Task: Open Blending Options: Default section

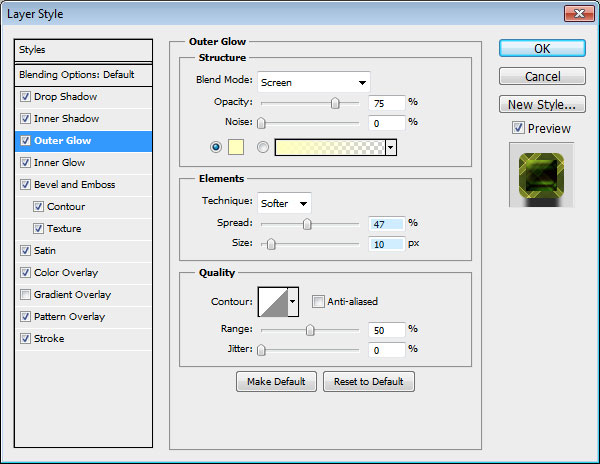Action: tap(76, 75)
